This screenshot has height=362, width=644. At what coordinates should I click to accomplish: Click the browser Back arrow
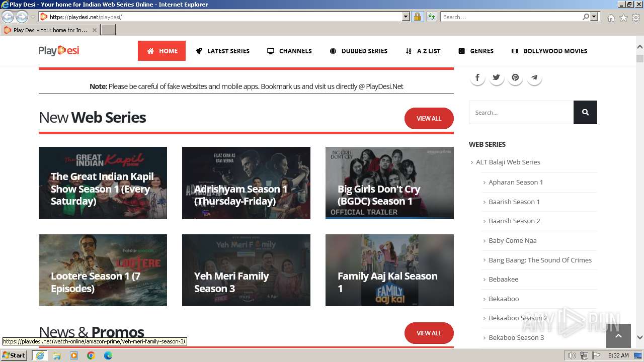(8, 17)
